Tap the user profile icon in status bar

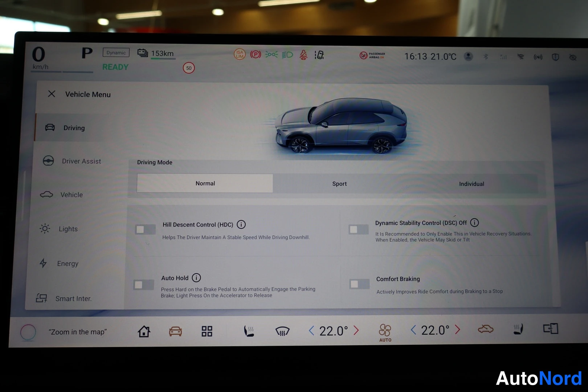tap(469, 57)
